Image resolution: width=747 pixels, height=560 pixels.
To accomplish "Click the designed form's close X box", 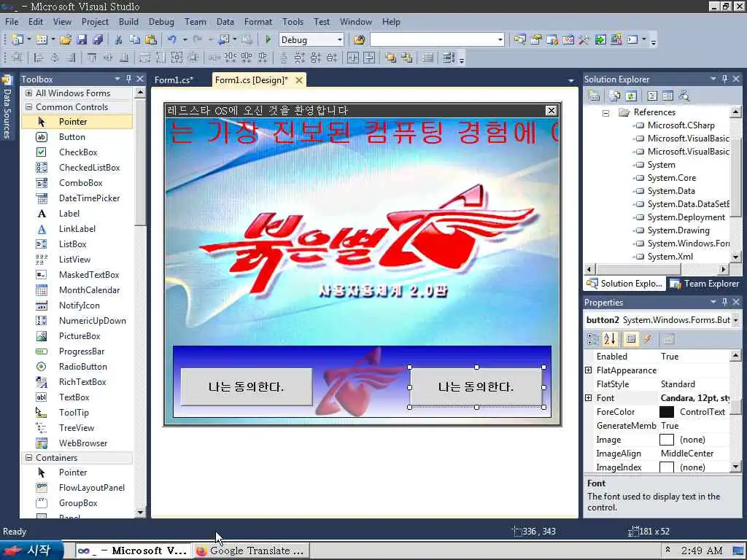I will coord(551,111).
